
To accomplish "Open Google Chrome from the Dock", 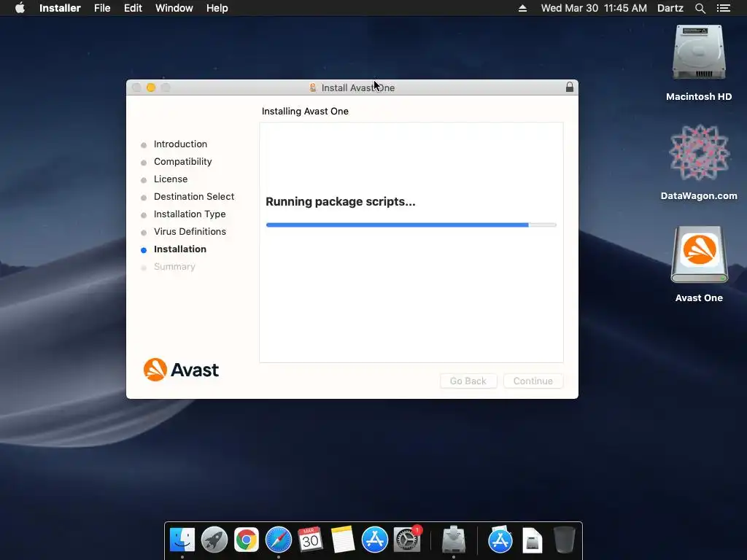I will tap(247, 540).
